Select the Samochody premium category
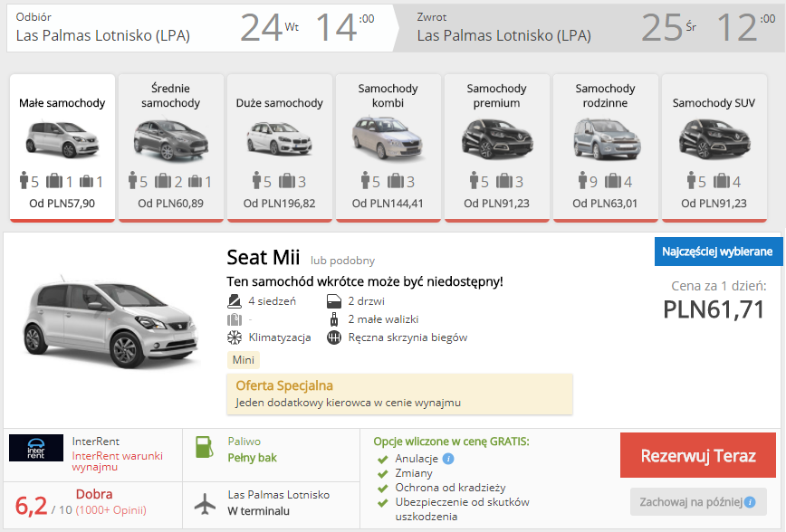This screenshot has width=786, height=532. coord(497,147)
